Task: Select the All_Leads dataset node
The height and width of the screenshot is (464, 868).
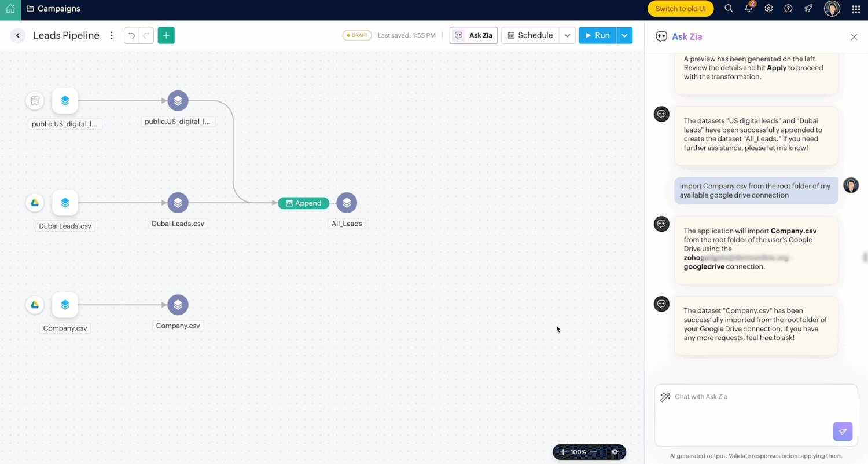Action: click(347, 203)
